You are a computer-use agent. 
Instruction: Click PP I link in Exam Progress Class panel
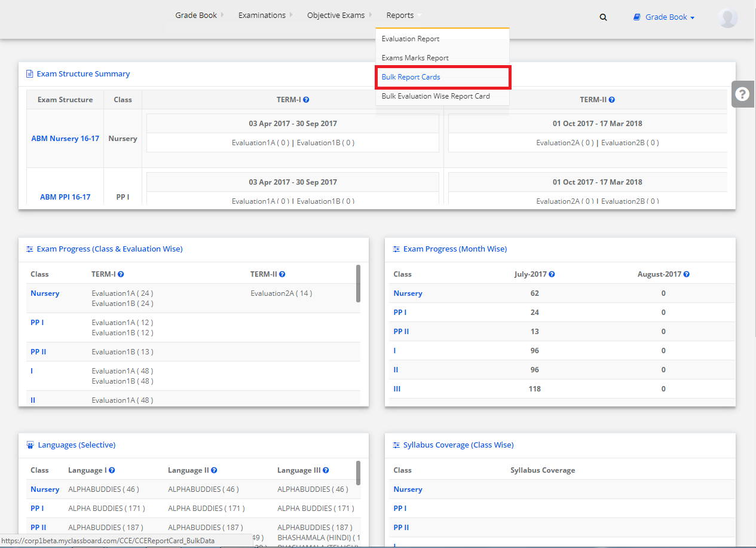[x=37, y=323]
